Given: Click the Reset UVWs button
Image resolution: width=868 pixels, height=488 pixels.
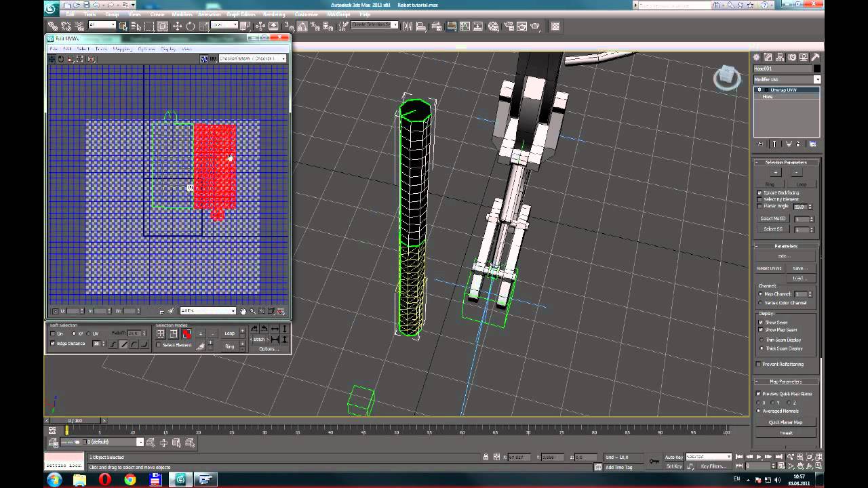Looking at the screenshot, I should point(769,268).
